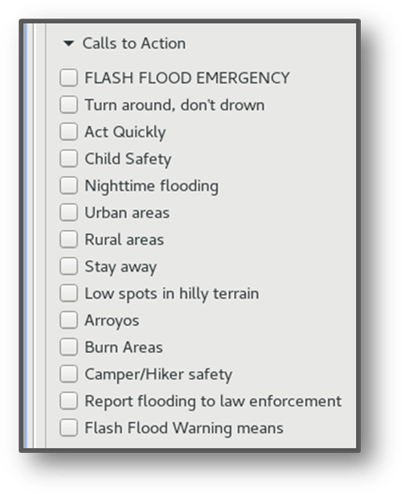Screen dimensions: 402x494
Task: Check Turn around, don't drown option
Action: [69, 105]
